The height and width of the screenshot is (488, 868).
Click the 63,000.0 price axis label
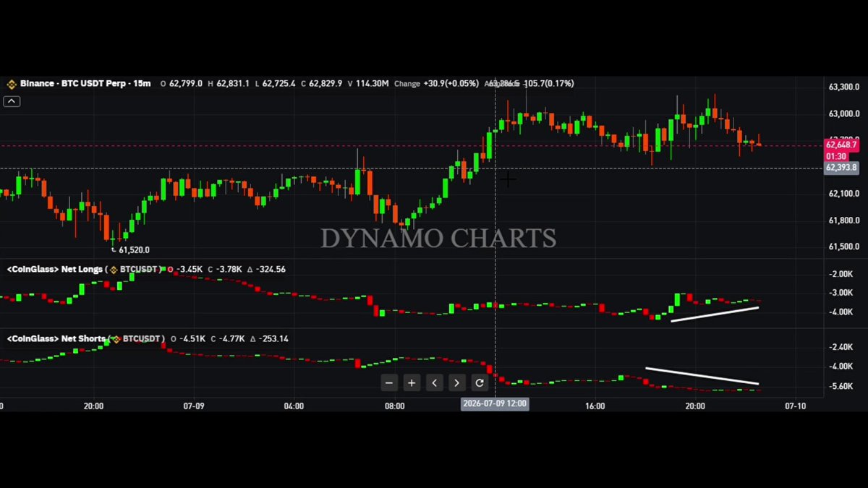pos(843,114)
